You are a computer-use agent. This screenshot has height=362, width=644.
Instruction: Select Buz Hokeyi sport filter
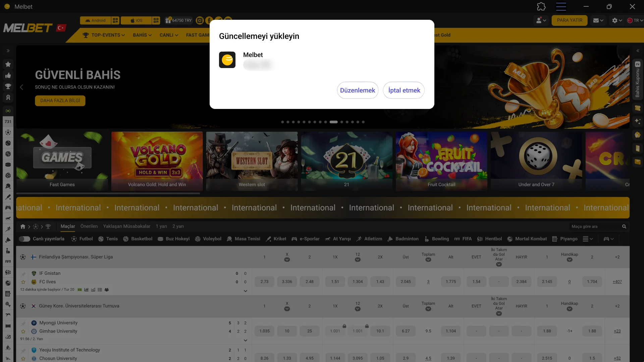(x=174, y=239)
